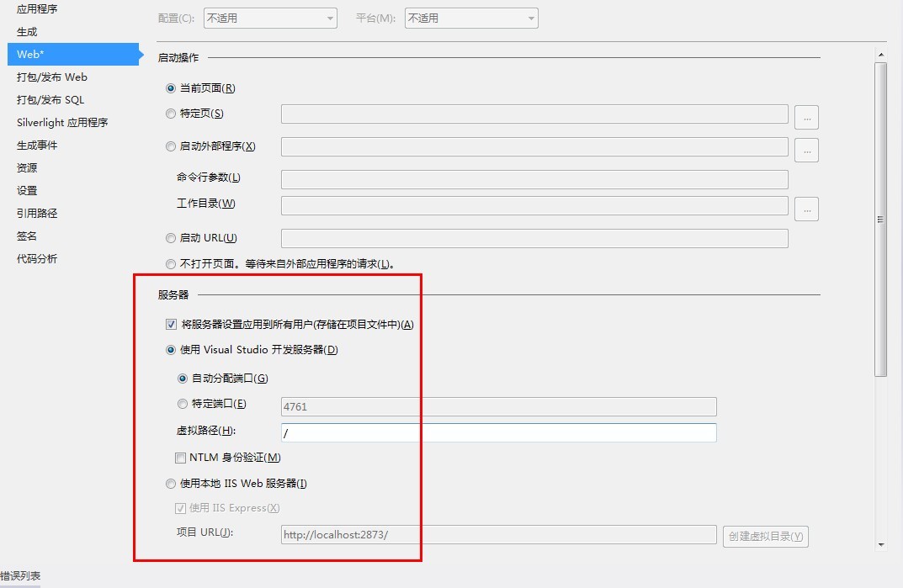Expand the 平台(M) dropdown
Image resolution: width=903 pixels, height=588 pixels.
(x=471, y=19)
